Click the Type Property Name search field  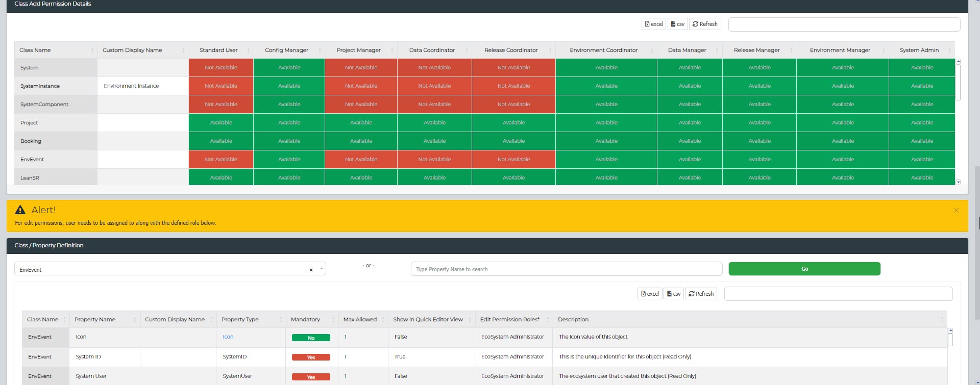coord(567,269)
